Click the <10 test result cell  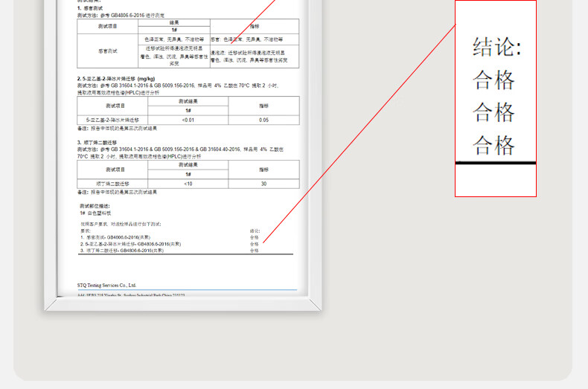(188, 183)
